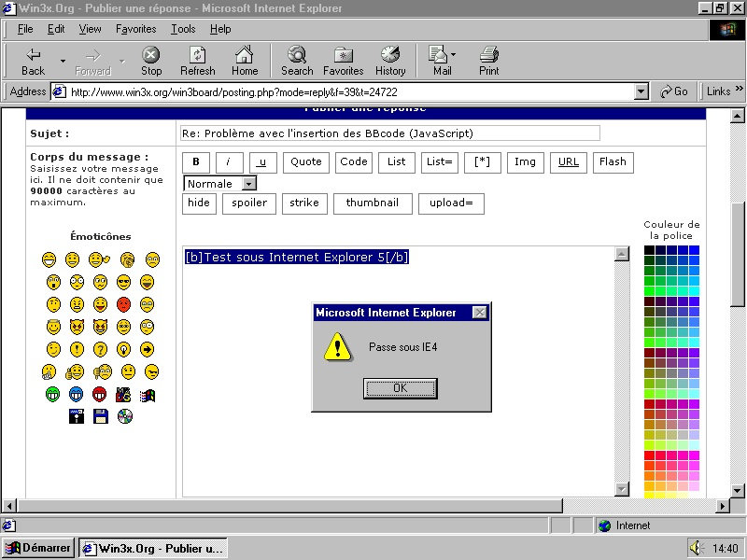The height and width of the screenshot is (560, 747).
Task: Open the Back button history arrow
Action: pos(63,61)
